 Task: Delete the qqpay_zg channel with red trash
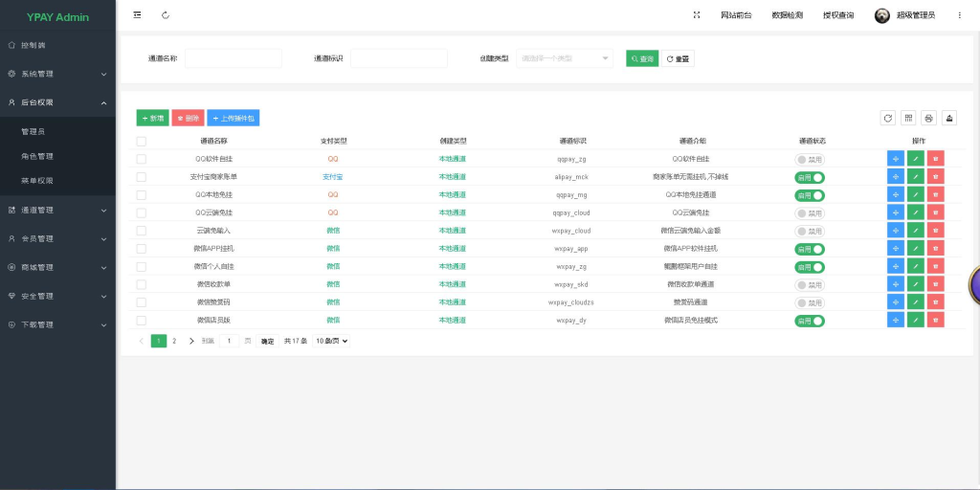(x=936, y=159)
